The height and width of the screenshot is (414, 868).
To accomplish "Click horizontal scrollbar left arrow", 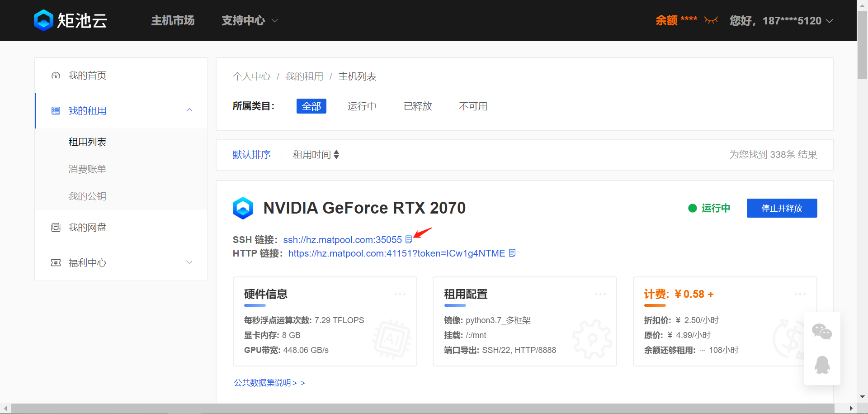I will (x=5, y=409).
